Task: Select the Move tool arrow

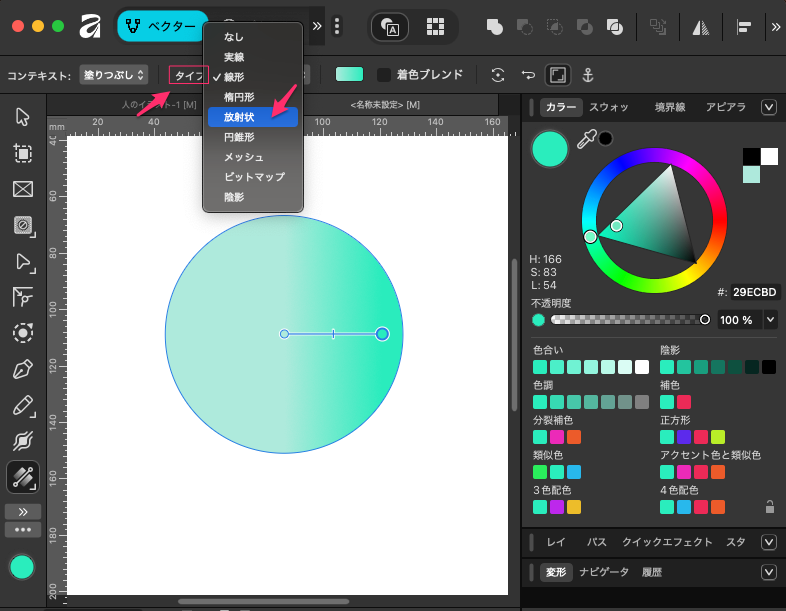Action: pos(23,117)
